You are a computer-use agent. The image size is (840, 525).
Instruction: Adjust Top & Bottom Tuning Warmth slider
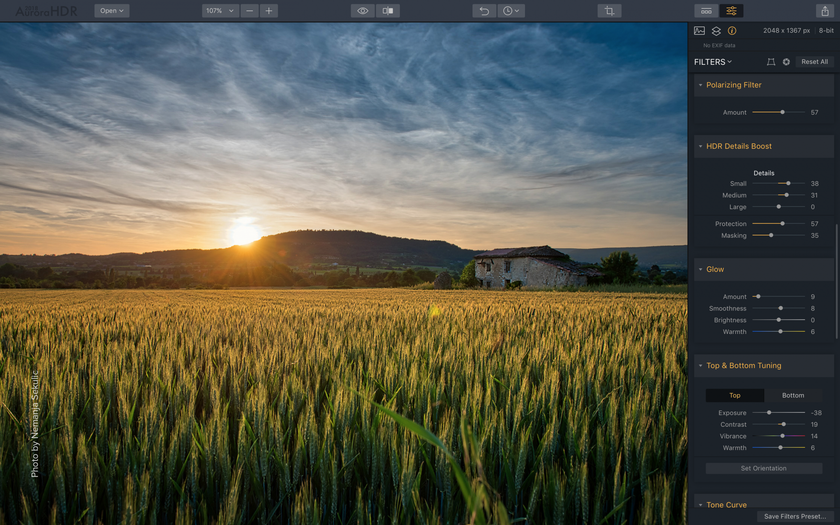(778, 448)
